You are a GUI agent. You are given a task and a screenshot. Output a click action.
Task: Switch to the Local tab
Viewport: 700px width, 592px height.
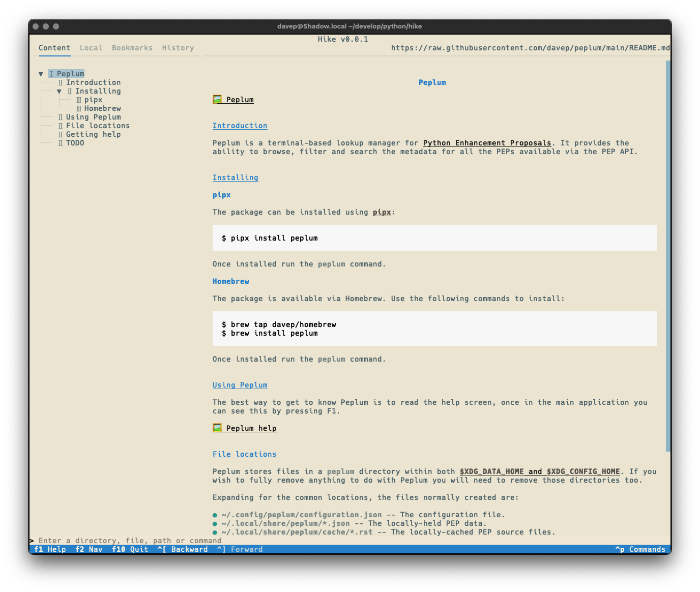[x=91, y=48]
